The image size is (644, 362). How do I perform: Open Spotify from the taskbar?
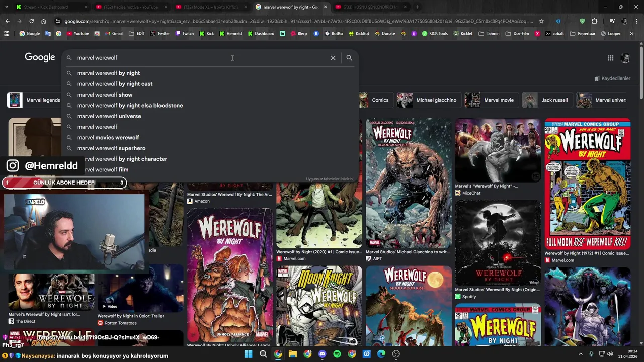(337, 354)
